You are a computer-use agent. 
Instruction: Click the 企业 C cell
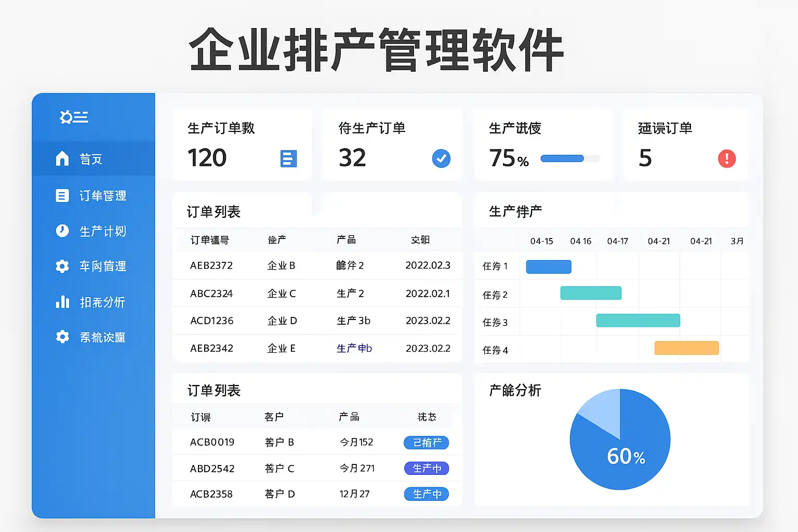282,294
